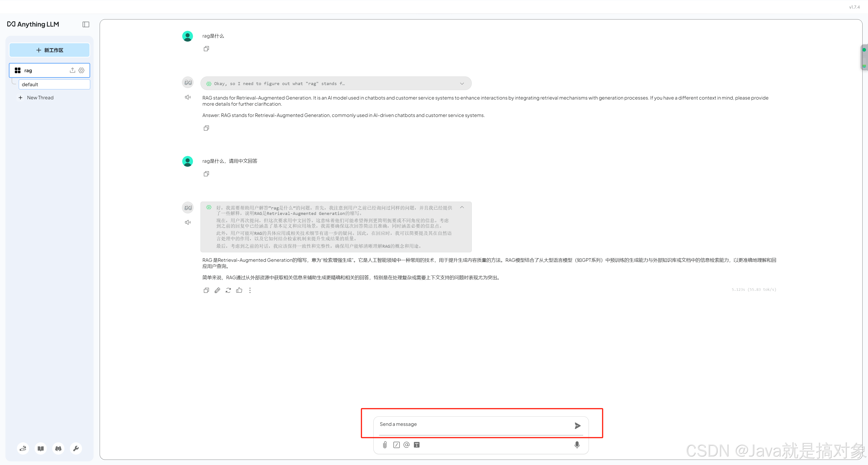Open the wrench settings icon in sidebar
868x465 pixels.
click(x=76, y=448)
